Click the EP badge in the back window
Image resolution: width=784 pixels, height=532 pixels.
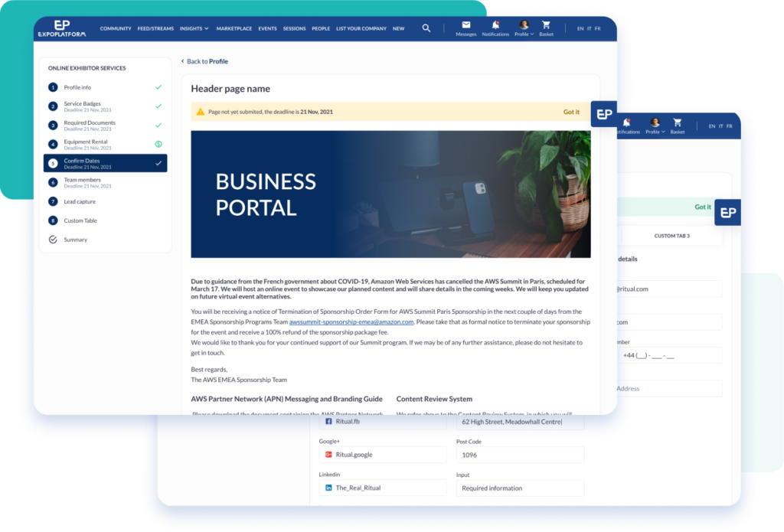(x=727, y=213)
